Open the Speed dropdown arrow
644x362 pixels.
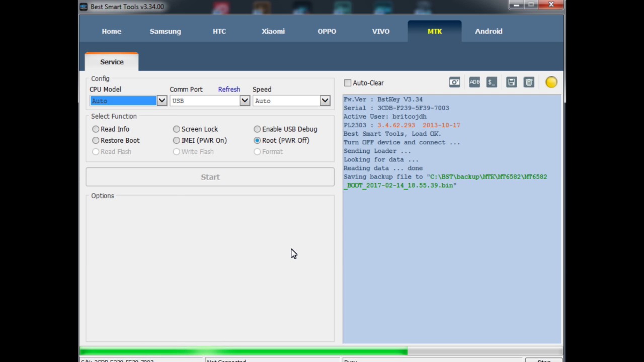click(325, 101)
